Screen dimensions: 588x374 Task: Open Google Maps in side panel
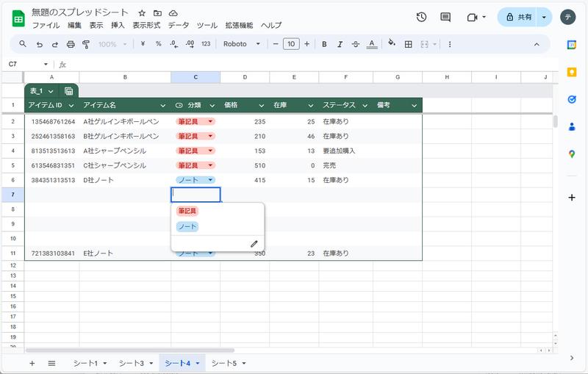tap(572, 154)
